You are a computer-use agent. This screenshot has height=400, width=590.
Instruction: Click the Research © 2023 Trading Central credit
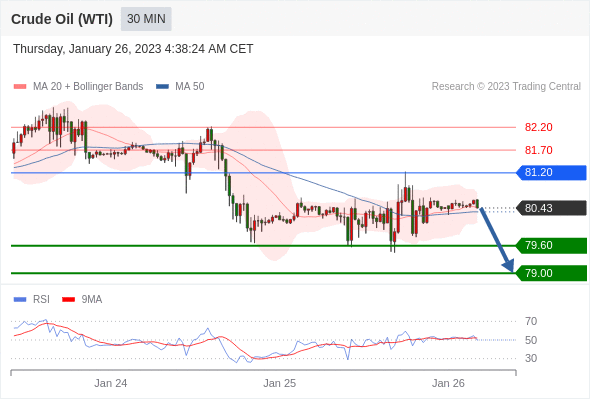click(x=506, y=87)
